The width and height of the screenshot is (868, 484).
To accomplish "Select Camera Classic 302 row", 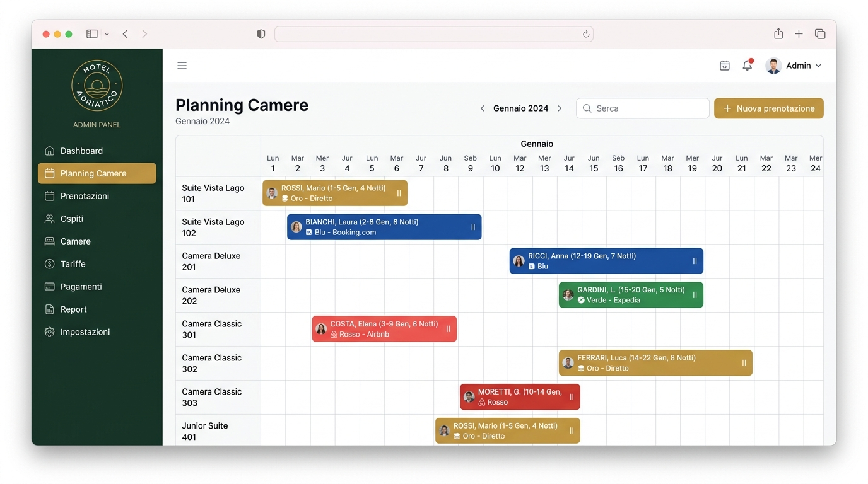I will 218,364.
